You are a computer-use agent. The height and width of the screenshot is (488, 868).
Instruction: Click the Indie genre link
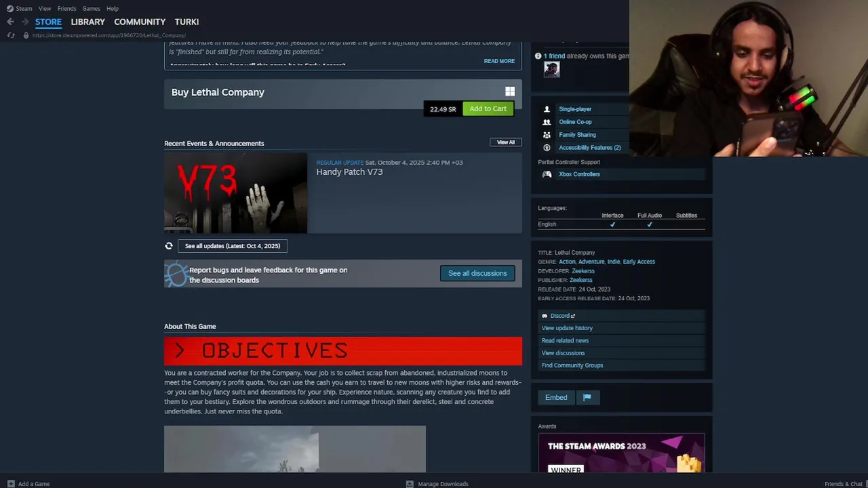coord(613,262)
